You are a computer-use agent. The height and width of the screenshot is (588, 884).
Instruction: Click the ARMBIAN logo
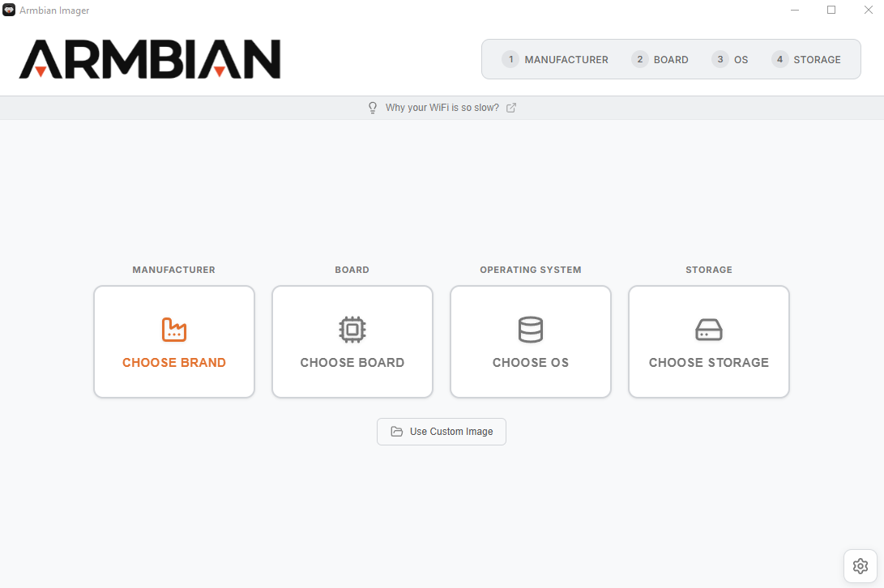point(150,59)
